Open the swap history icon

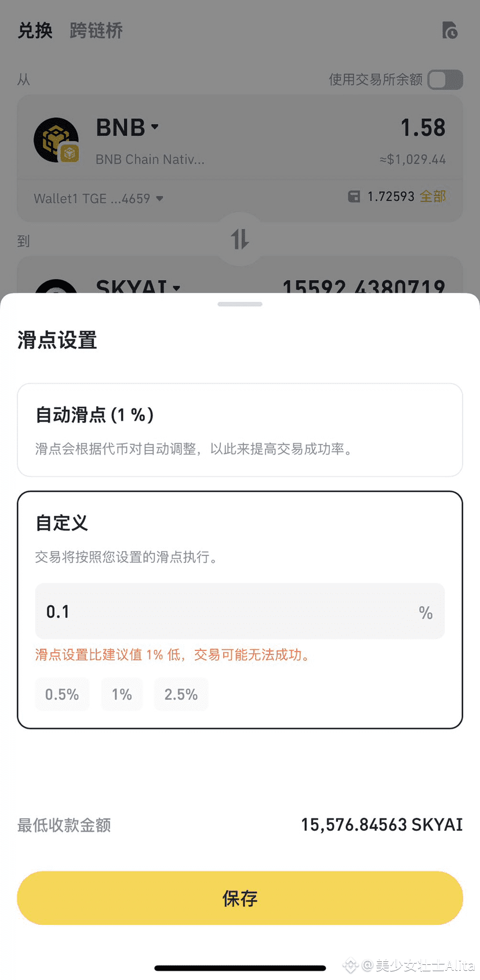450,30
